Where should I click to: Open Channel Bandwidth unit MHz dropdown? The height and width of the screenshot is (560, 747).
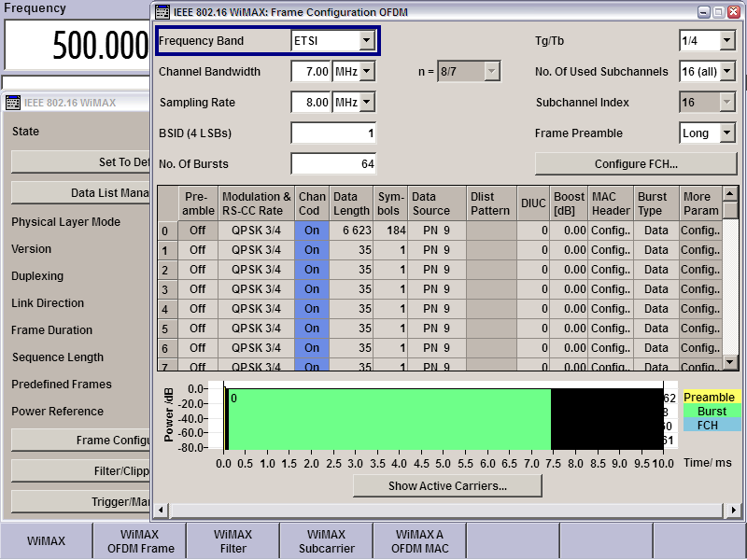(x=366, y=72)
